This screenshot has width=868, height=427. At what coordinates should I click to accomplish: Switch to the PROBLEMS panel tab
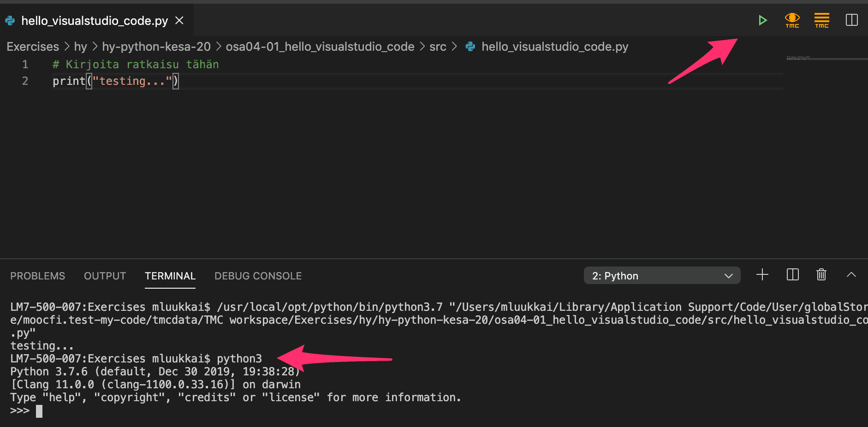coord(38,276)
